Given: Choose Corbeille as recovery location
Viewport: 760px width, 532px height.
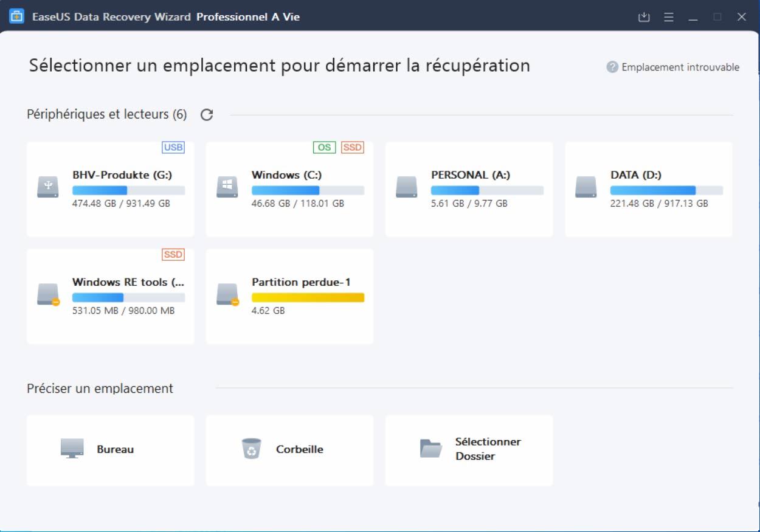Looking at the screenshot, I should coord(290,451).
